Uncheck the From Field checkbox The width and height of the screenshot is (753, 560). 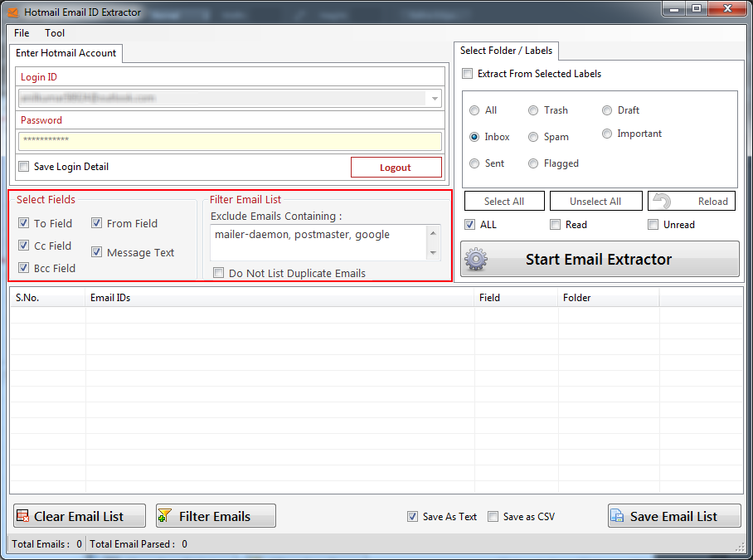[x=96, y=223]
